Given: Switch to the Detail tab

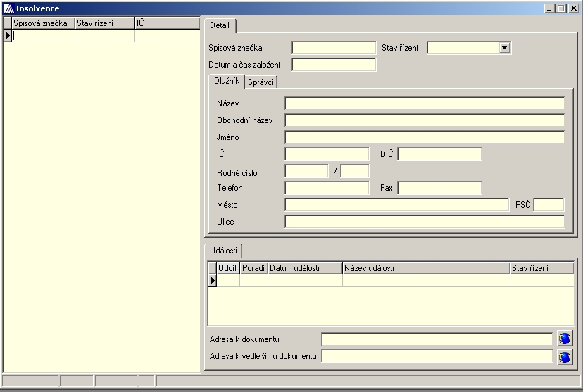Looking at the screenshot, I should [220, 25].
